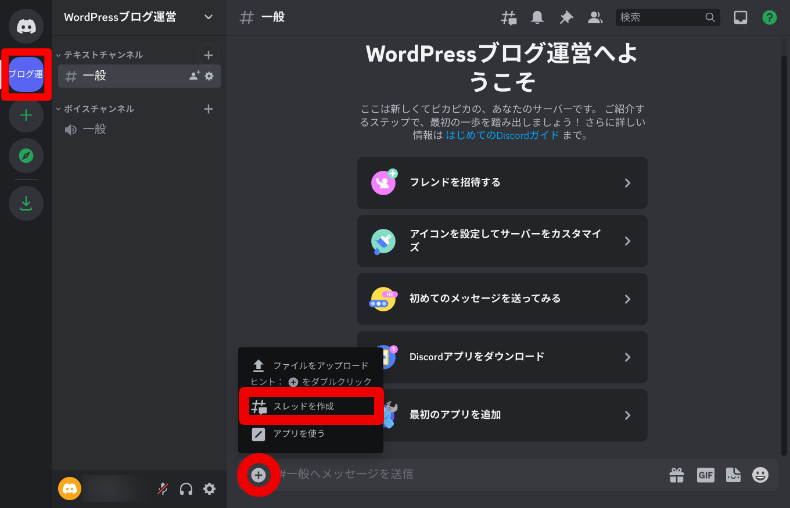The image size is (790, 508).
Task: Open the sticker picker
Action: [733, 475]
